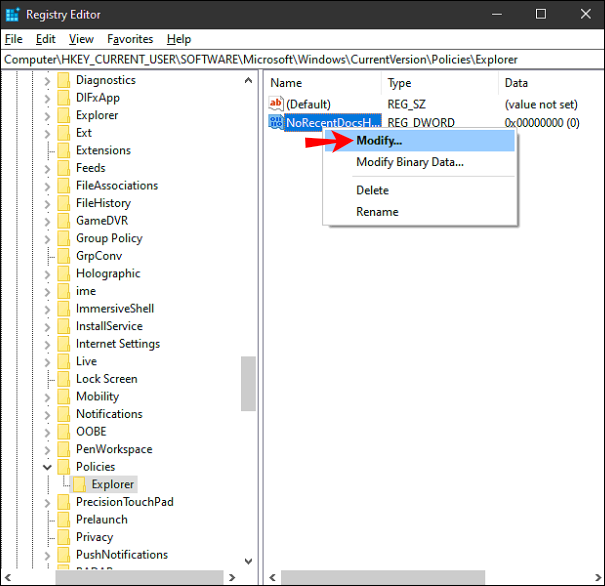Click the tree pane vertical scrollbar thumb
Viewport: 605px width, 586px height.
pos(248,383)
